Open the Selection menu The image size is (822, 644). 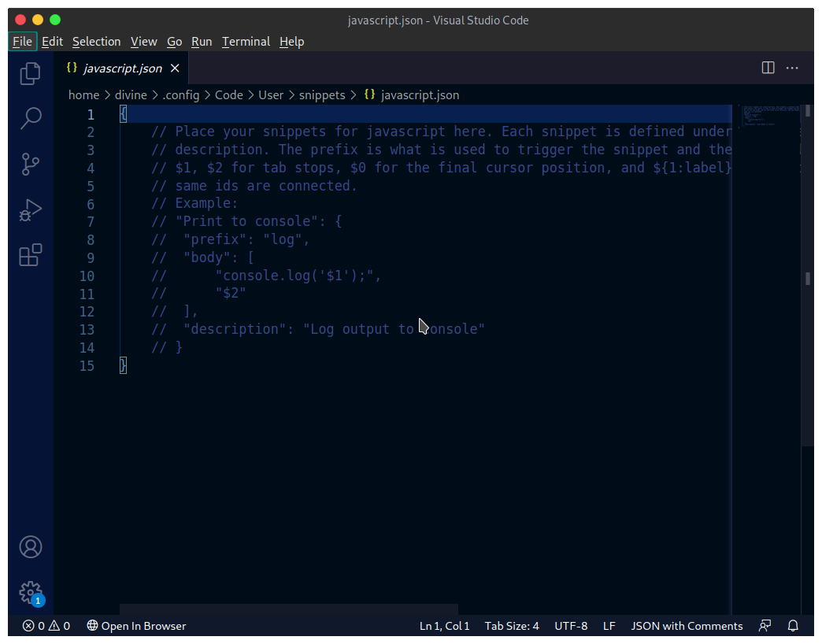tap(97, 42)
